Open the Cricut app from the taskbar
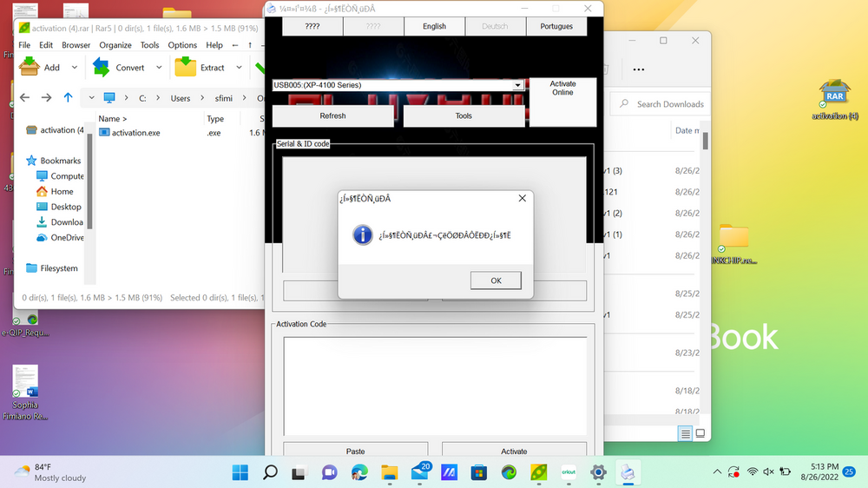This screenshot has width=868, height=488. tap(569, 472)
